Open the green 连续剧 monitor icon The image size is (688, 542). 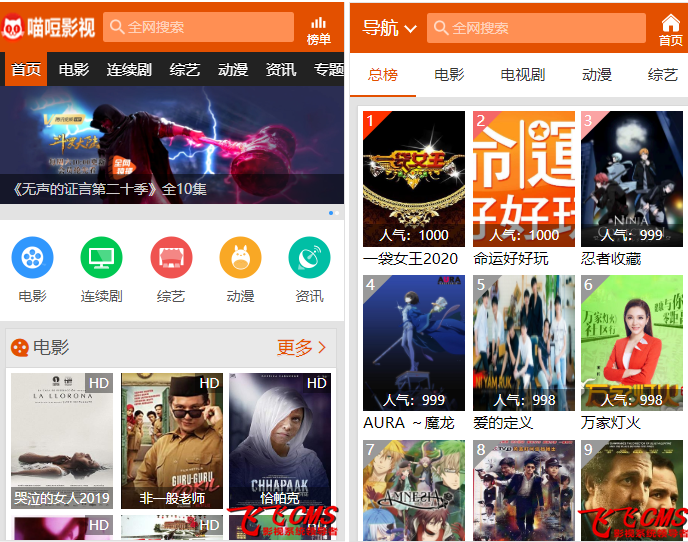pyautogui.click(x=101, y=258)
